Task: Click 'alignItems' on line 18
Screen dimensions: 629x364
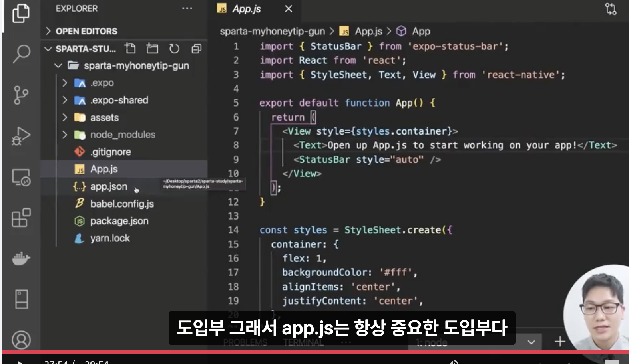Action: 310,287
